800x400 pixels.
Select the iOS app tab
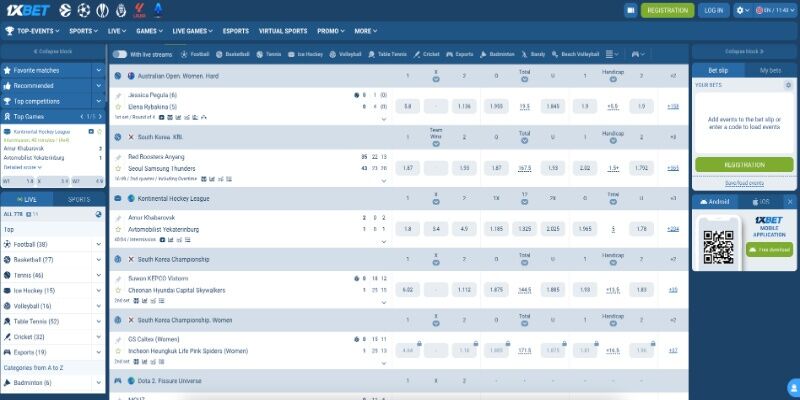point(760,202)
